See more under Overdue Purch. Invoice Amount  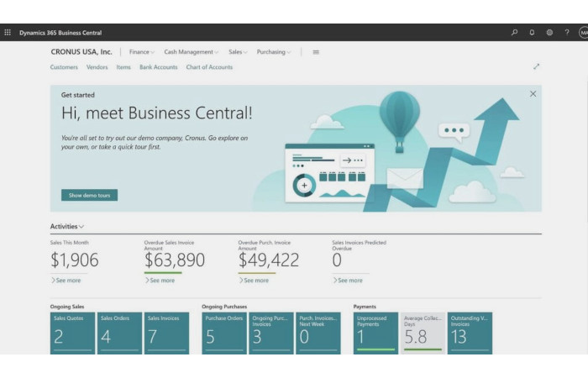(x=255, y=280)
